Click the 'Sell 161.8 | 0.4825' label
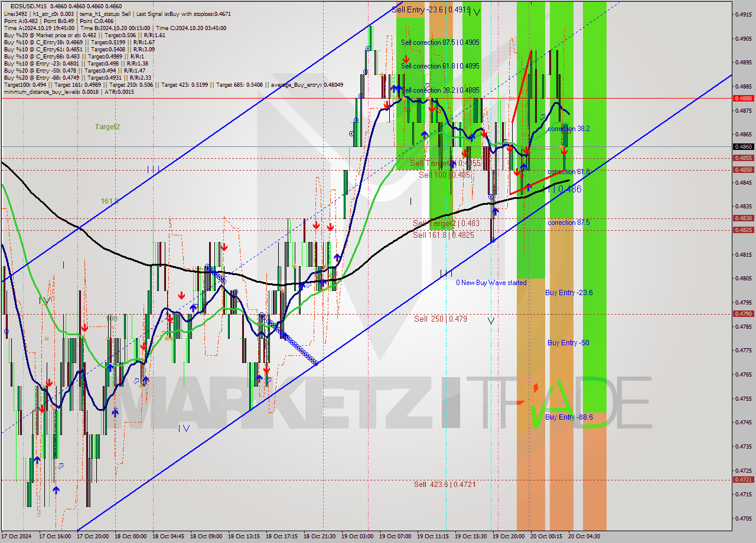The height and width of the screenshot is (543, 756). (444, 235)
